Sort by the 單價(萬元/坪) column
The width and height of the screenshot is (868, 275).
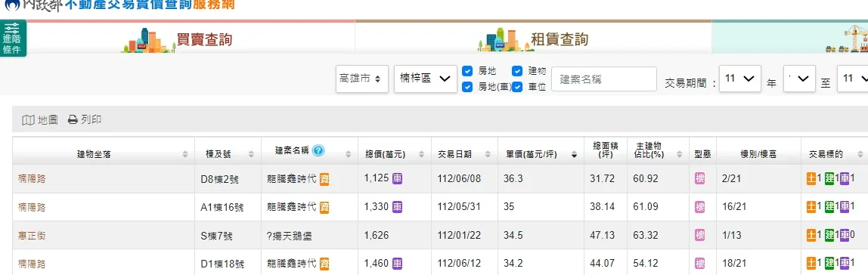[x=541, y=154]
